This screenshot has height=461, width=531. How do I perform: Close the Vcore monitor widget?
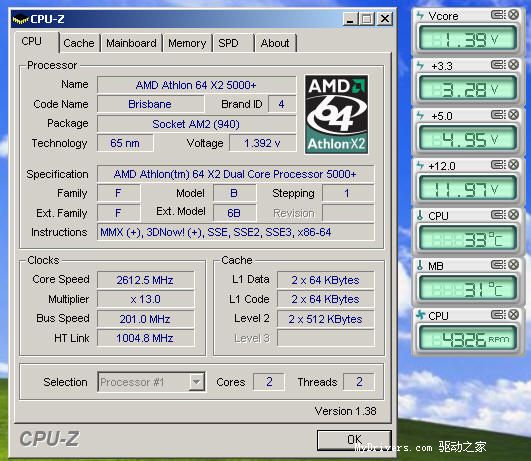513,15
